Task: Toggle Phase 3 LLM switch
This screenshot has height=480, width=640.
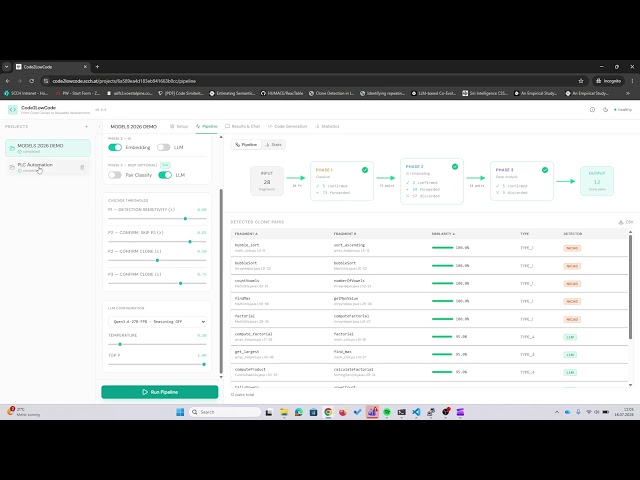Action: (165, 175)
